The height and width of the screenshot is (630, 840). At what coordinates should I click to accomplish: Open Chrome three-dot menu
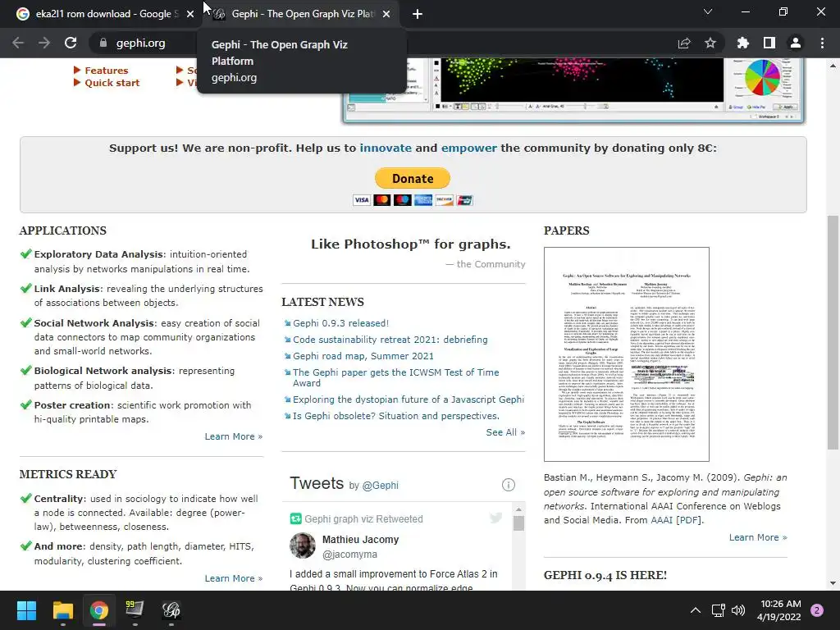point(822,43)
